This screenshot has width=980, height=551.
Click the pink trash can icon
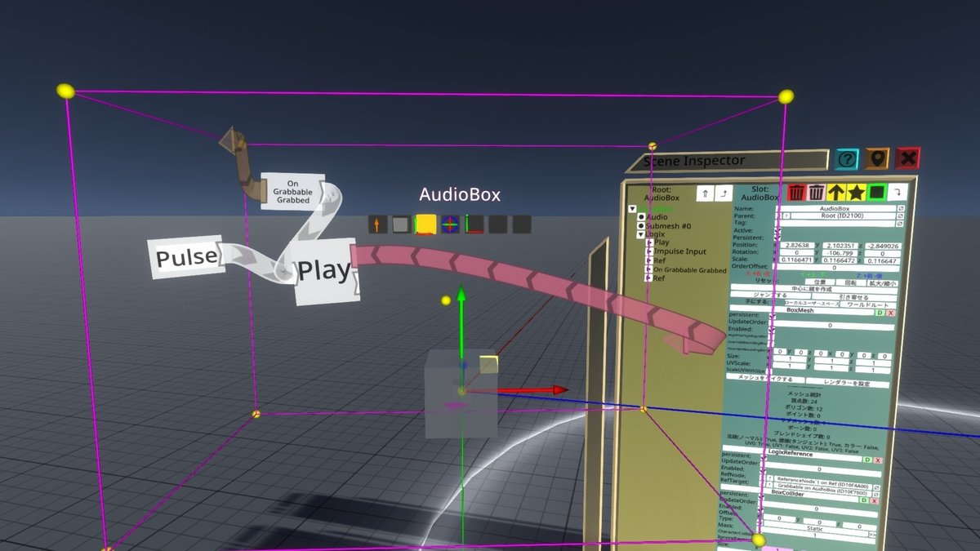point(816,193)
